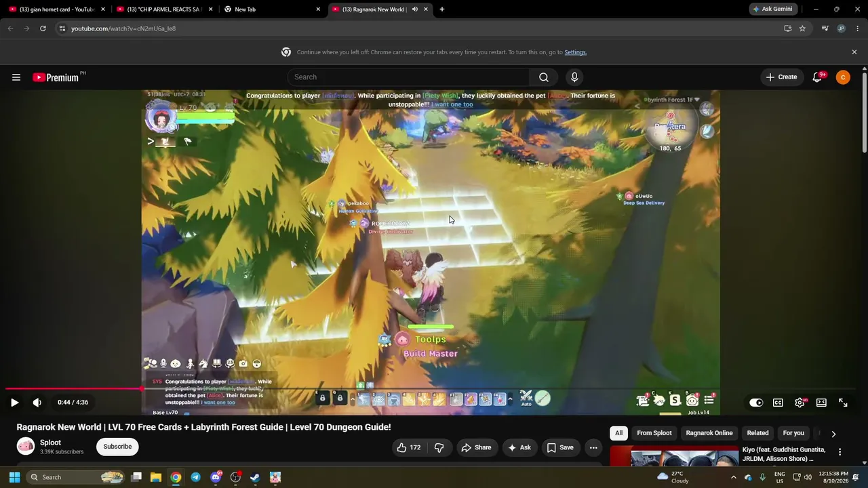Go back to the previous page
The width and height of the screenshot is (868, 488).
(10, 28)
